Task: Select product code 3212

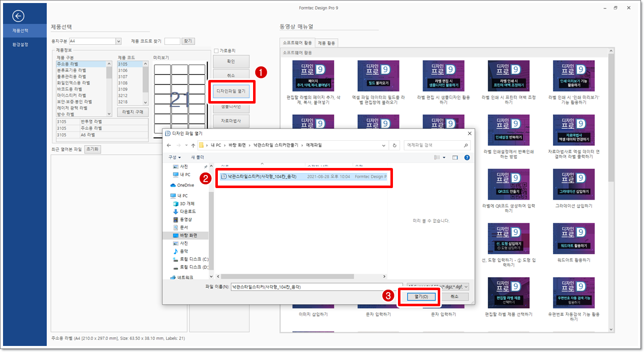Action: coord(130,95)
